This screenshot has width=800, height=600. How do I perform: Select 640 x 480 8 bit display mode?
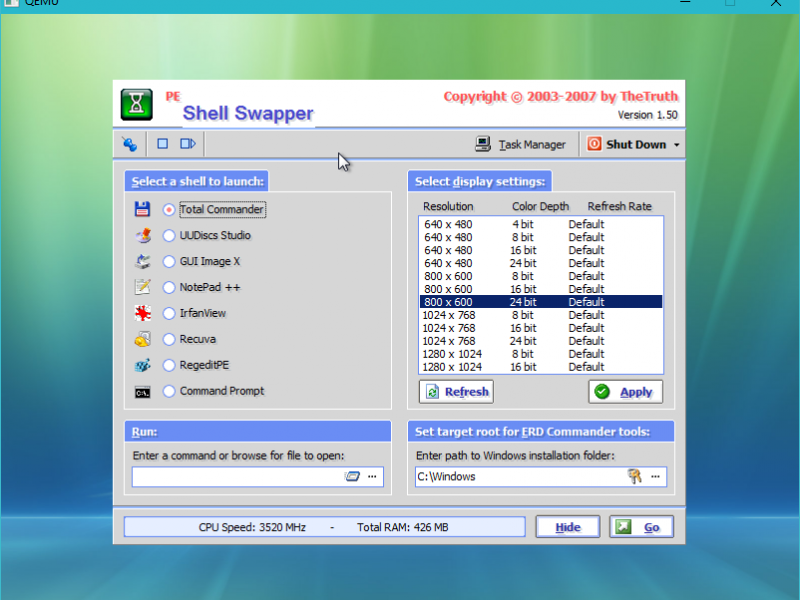point(541,237)
